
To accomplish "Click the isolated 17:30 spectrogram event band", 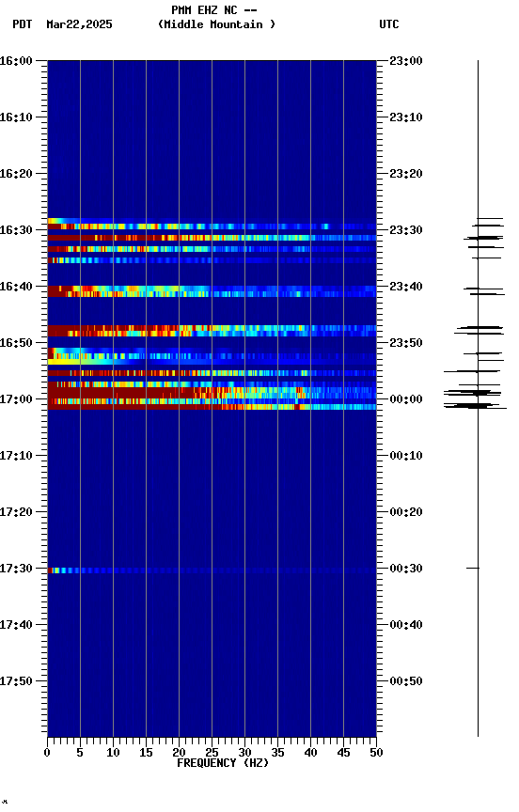I will [212, 570].
